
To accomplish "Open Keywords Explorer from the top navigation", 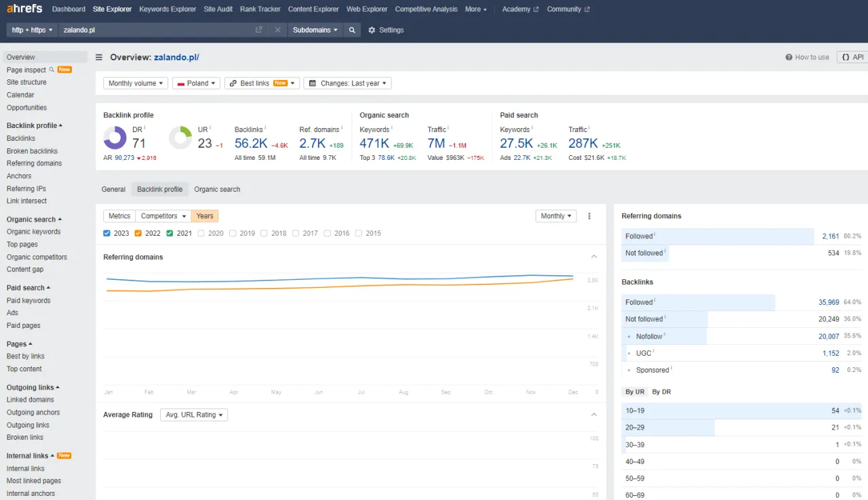I will 167,9.
